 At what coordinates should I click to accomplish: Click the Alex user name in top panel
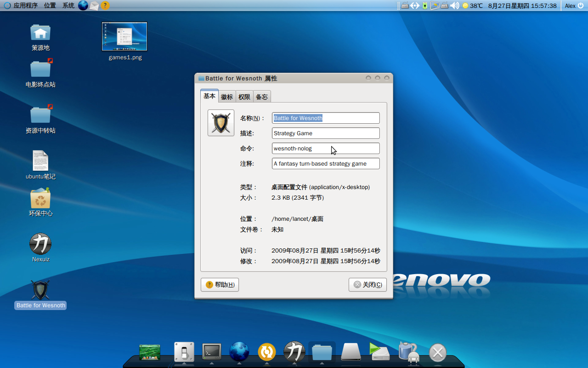pyautogui.click(x=570, y=6)
